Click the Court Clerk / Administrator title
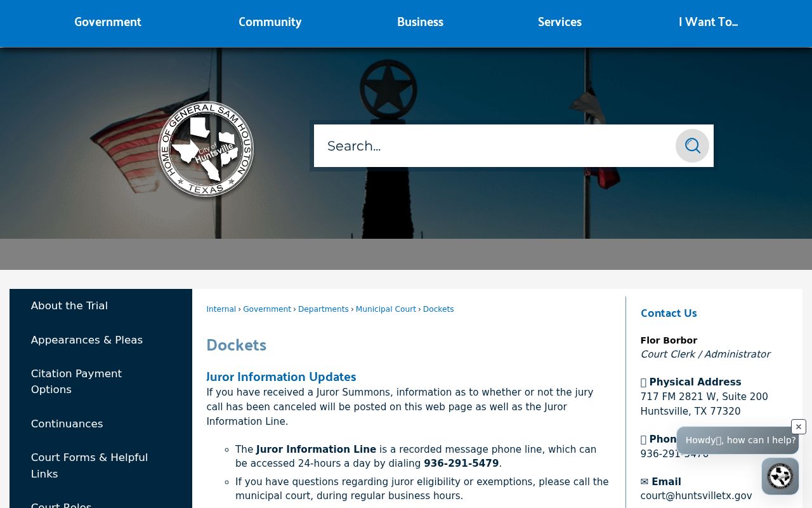The image size is (812, 508). coord(705,354)
